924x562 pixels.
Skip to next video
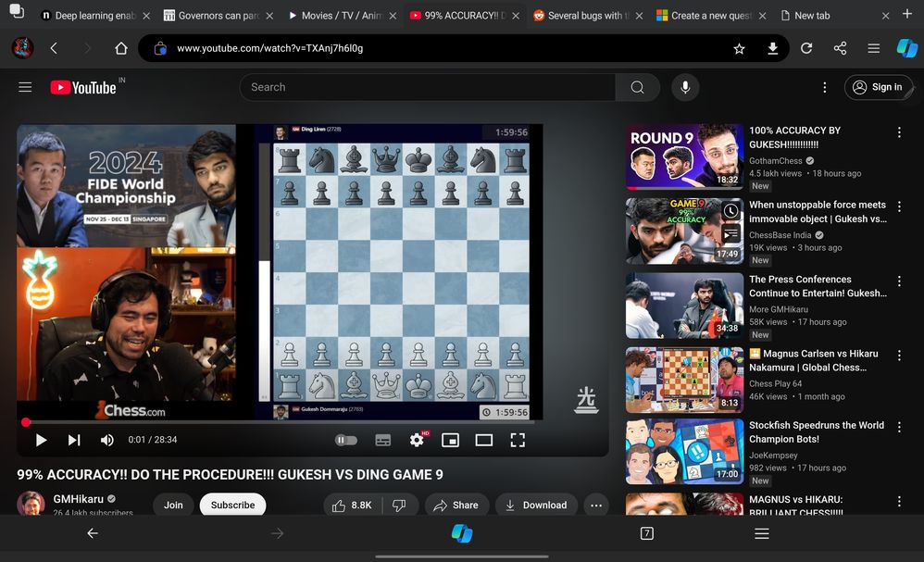tap(74, 440)
